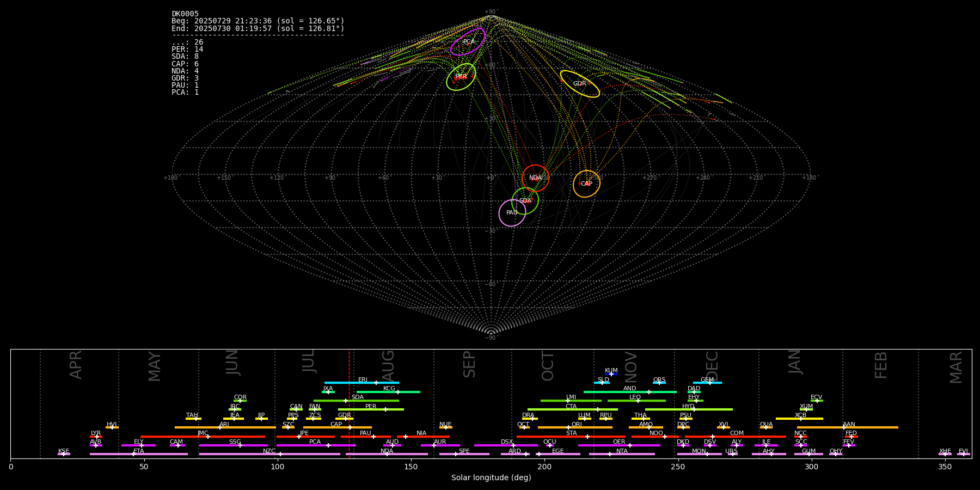The image size is (980, 490).
Task: Select the 'PAU: 1' count line
Action: click(185, 85)
